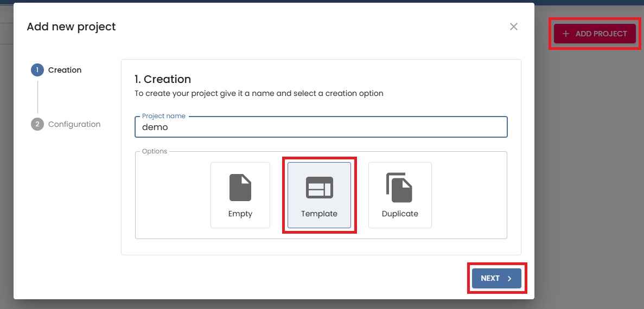Viewport: 644px width, 309px height.
Task: Click the "1. Creation" section heading
Action: [x=163, y=79]
